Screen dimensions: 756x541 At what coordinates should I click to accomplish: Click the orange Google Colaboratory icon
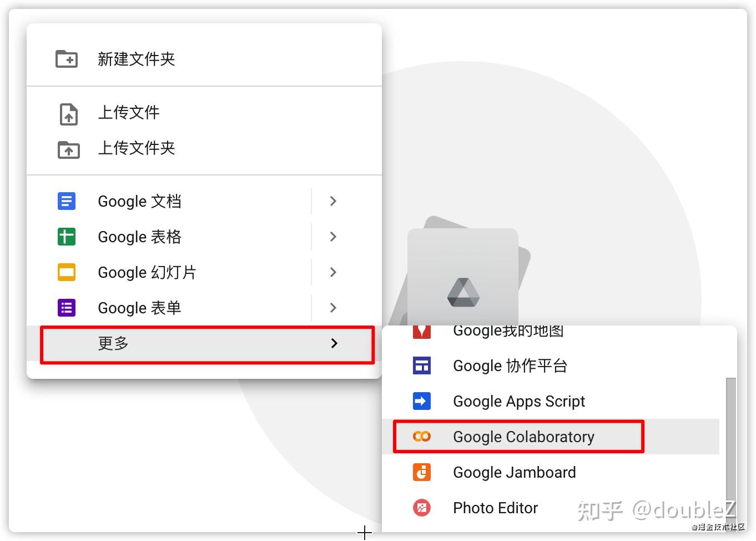(x=422, y=437)
